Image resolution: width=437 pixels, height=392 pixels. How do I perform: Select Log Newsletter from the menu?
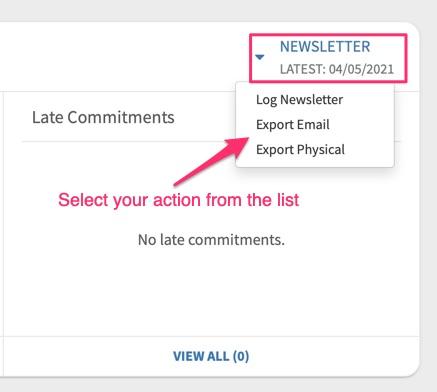click(299, 100)
